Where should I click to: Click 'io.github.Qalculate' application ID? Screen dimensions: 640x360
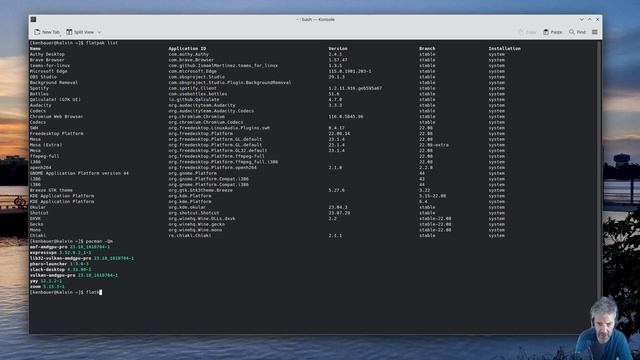pos(194,100)
